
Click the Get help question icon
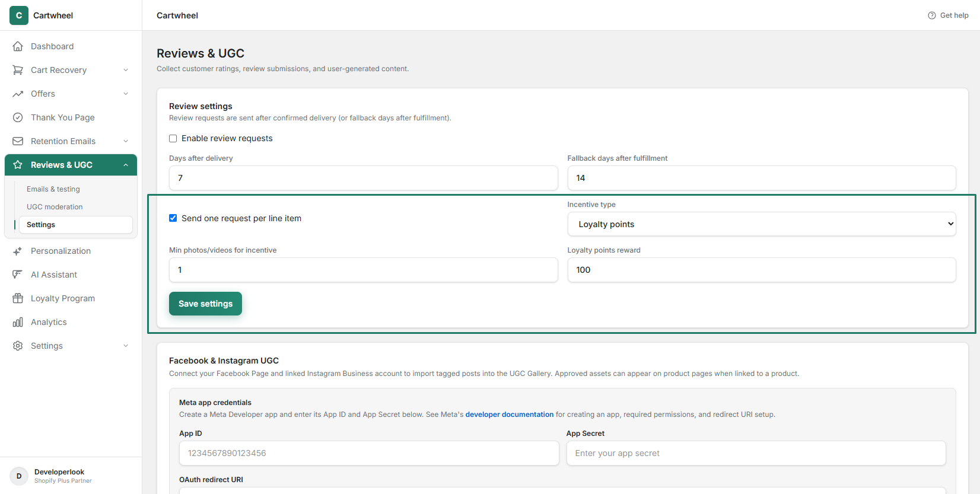click(x=932, y=15)
